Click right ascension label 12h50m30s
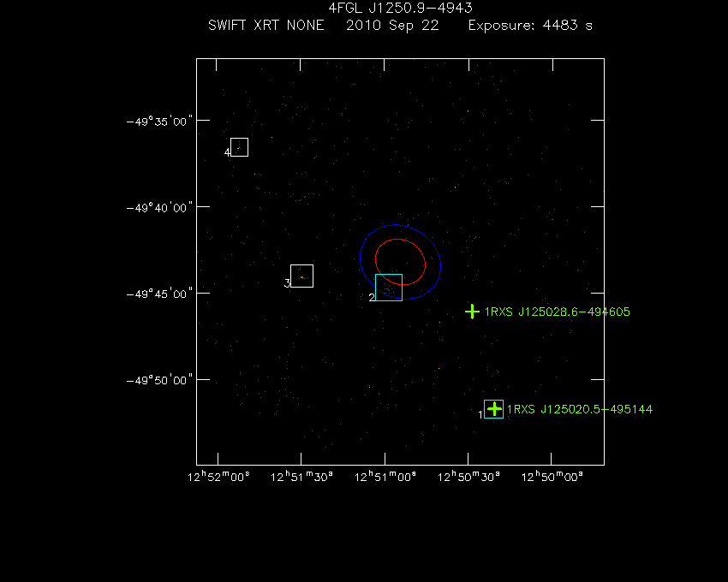 469,477
